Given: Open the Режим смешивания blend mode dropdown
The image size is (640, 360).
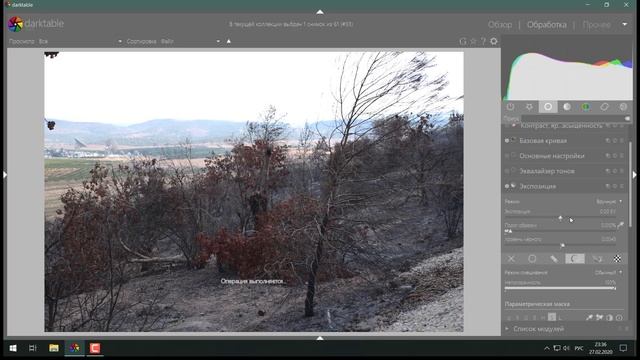Looking at the screenshot, I should [563, 272].
